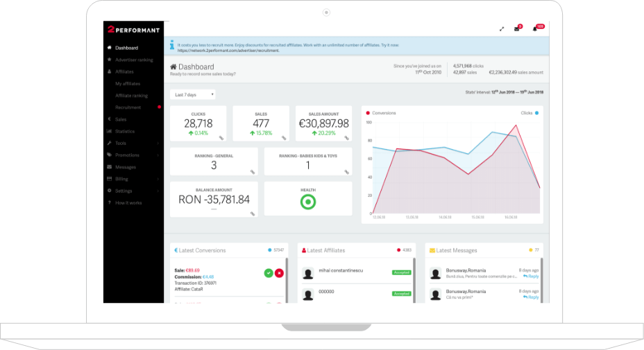Approve the sale with green checkmark

click(268, 273)
